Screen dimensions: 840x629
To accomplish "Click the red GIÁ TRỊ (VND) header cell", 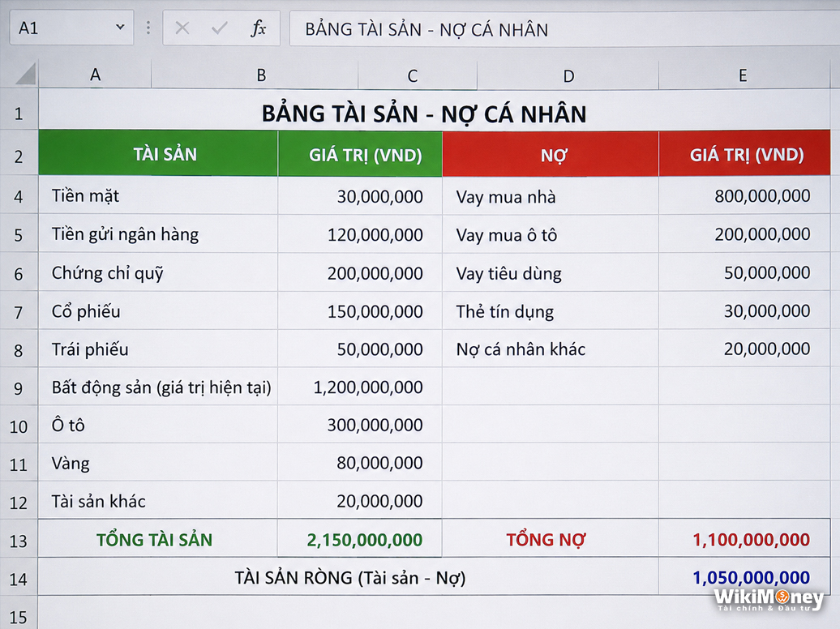I will tap(744, 154).
